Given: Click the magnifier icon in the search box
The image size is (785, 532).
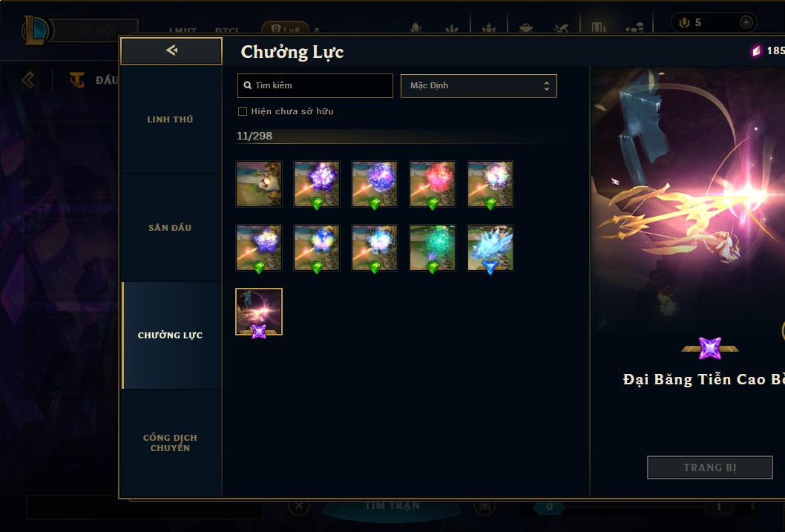Looking at the screenshot, I should click(247, 85).
